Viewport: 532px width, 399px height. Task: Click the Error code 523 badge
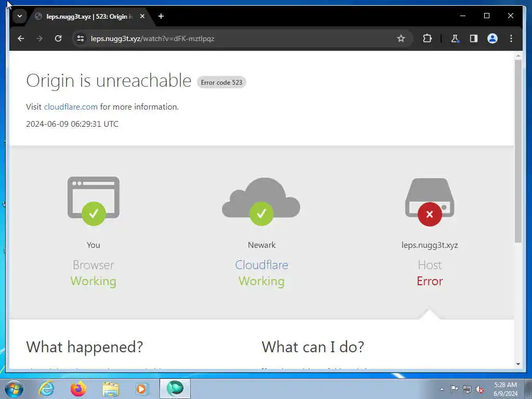221,83
